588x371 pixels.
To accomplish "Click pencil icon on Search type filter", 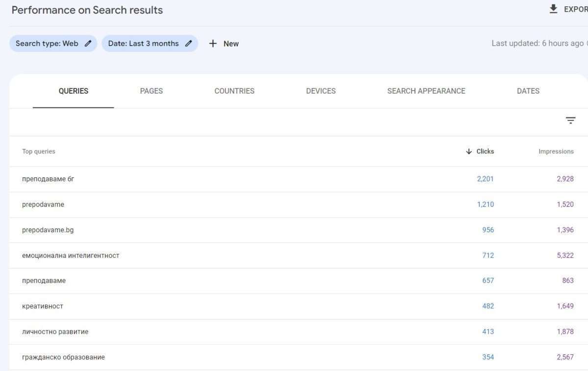I will [88, 43].
